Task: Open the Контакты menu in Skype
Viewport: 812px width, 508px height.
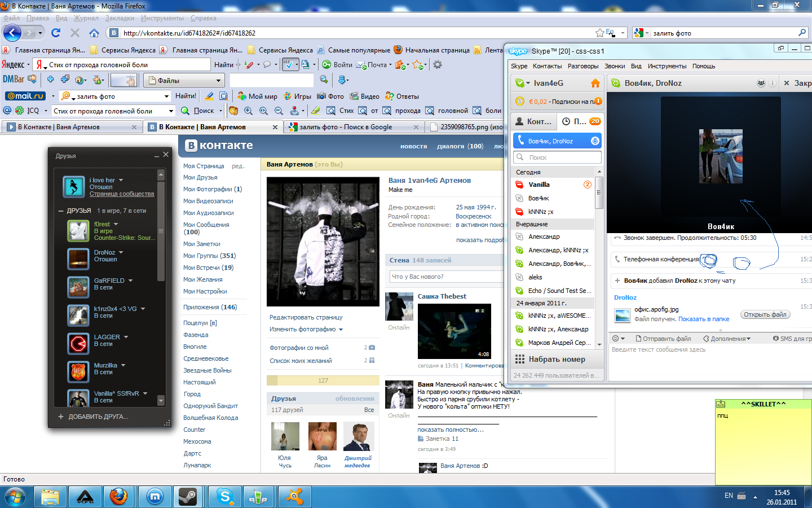Action: (x=547, y=66)
